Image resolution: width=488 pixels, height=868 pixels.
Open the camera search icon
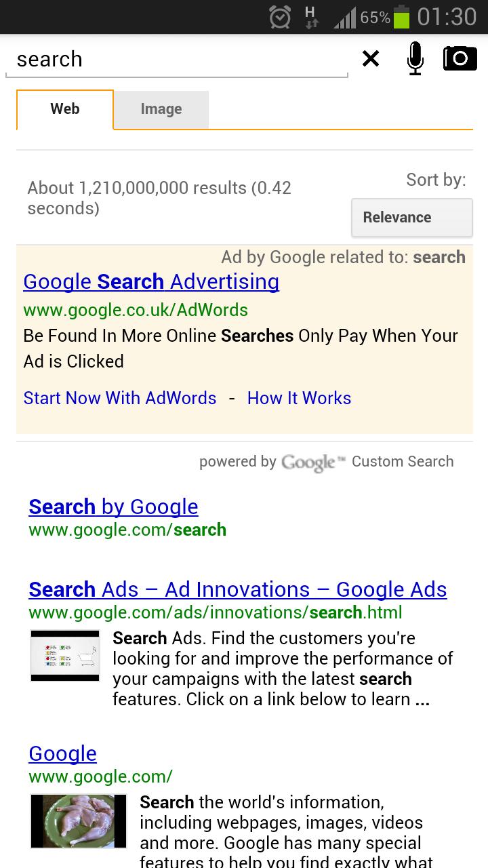click(460, 58)
